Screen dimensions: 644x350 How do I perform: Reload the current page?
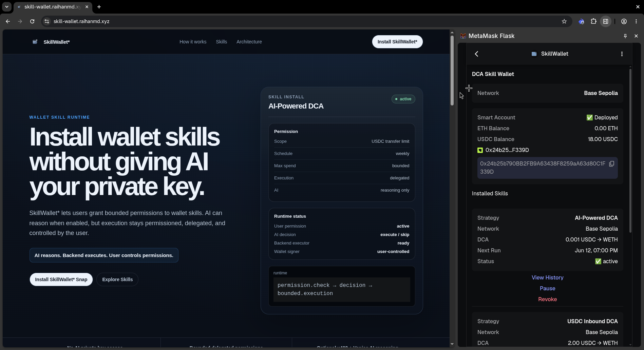tap(32, 21)
